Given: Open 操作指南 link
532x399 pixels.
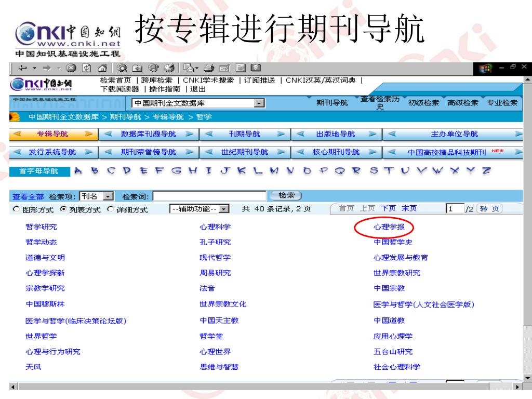Looking at the screenshot, I should click(165, 89).
